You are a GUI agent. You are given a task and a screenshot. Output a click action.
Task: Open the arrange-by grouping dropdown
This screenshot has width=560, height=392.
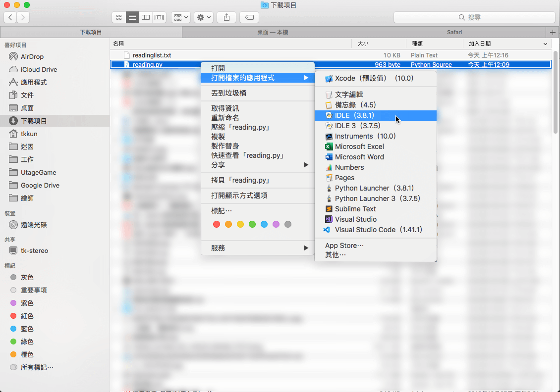tap(181, 17)
